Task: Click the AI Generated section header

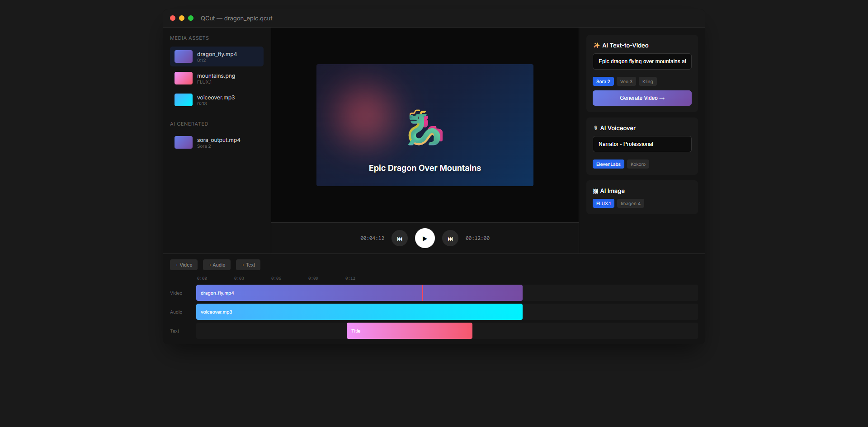Action: click(x=189, y=124)
